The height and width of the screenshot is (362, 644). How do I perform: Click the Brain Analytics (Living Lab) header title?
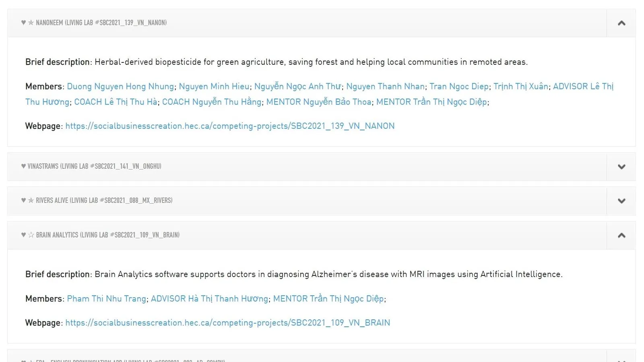pos(107,235)
